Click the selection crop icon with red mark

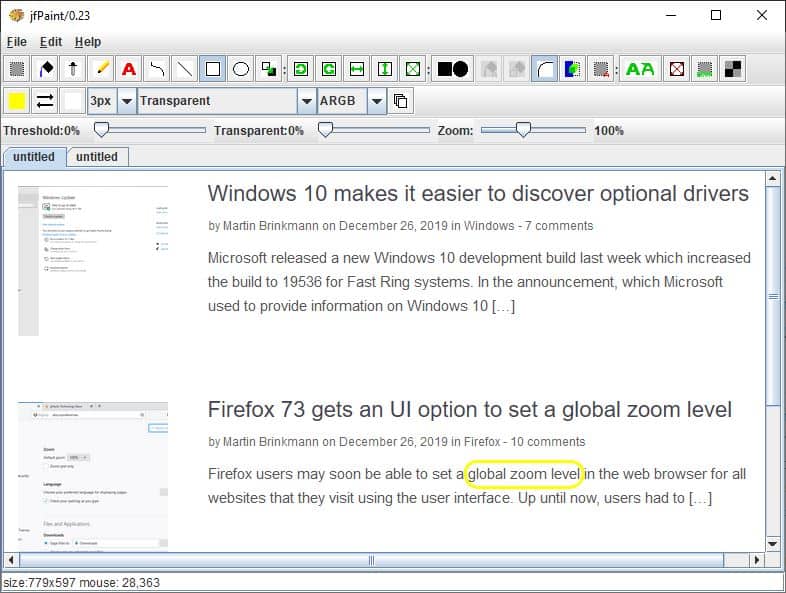tap(601, 69)
